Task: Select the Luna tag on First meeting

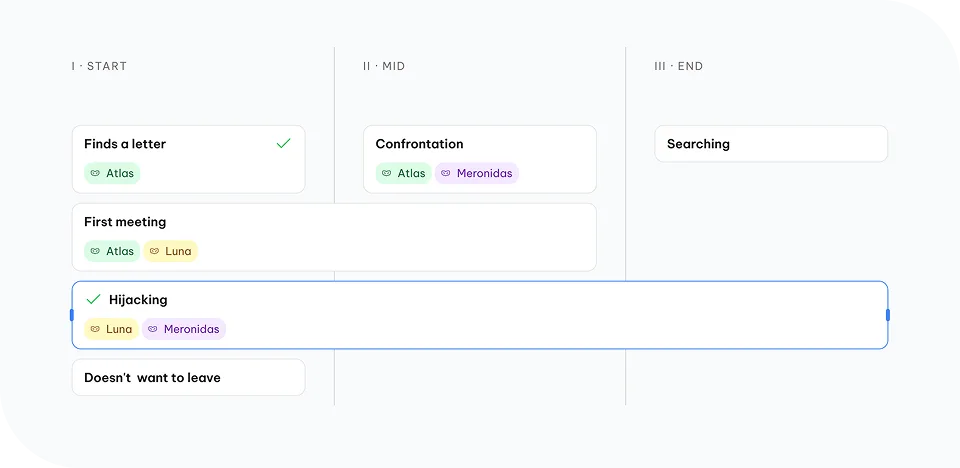Action: pos(171,251)
